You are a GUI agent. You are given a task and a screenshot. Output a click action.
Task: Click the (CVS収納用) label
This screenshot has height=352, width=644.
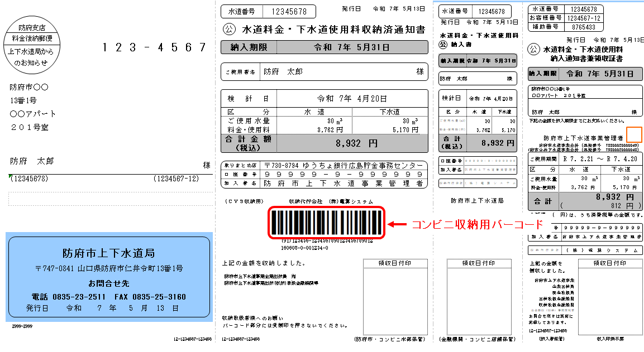(x=243, y=201)
